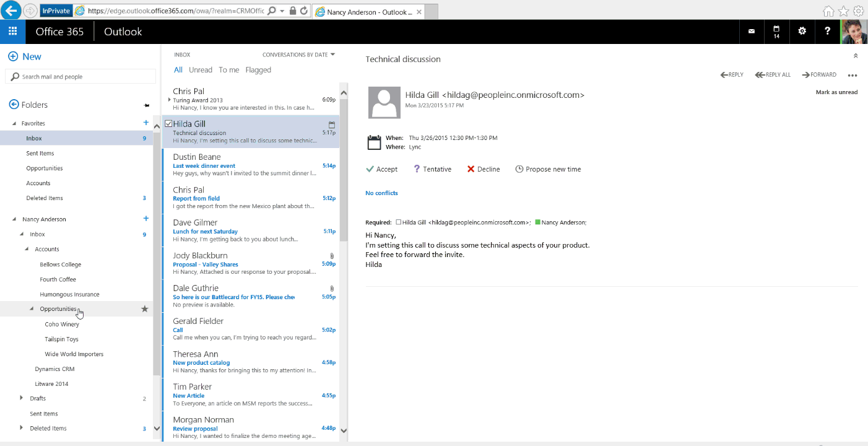868x446 pixels.
Task: Open the Office 365 app launcher grid
Action: [12, 32]
